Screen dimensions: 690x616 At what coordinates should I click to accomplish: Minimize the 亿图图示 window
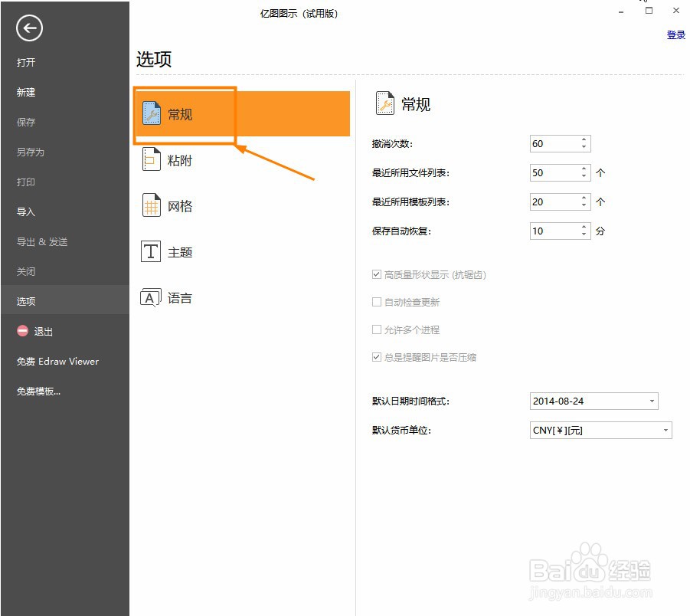click(621, 12)
